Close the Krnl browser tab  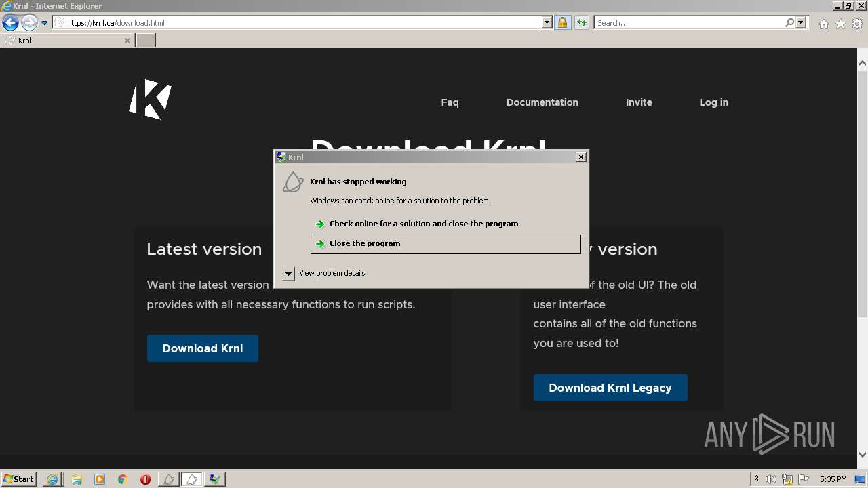tap(127, 41)
